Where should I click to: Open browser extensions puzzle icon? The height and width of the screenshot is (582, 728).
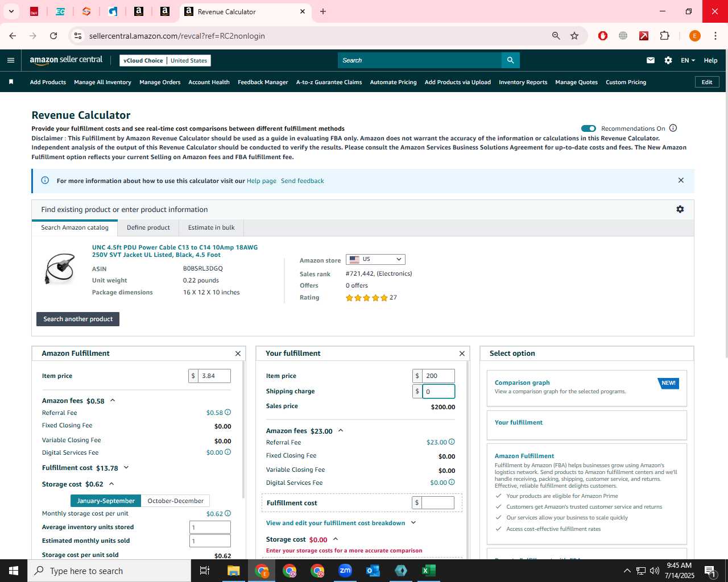(664, 36)
